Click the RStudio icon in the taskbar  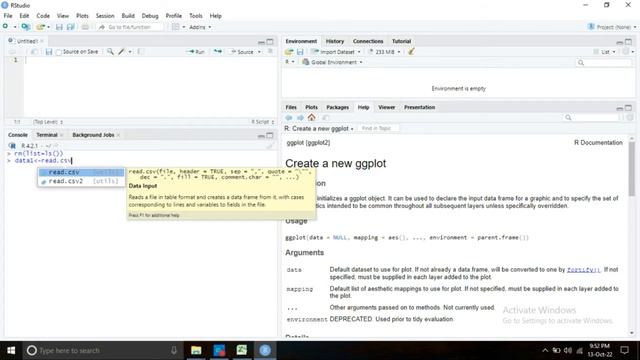[265, 350]
